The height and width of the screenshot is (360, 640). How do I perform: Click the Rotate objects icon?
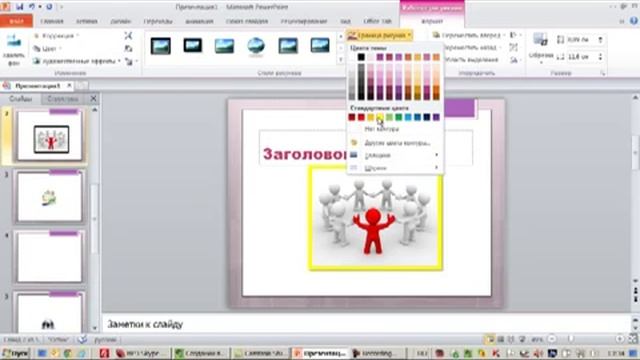514,60
